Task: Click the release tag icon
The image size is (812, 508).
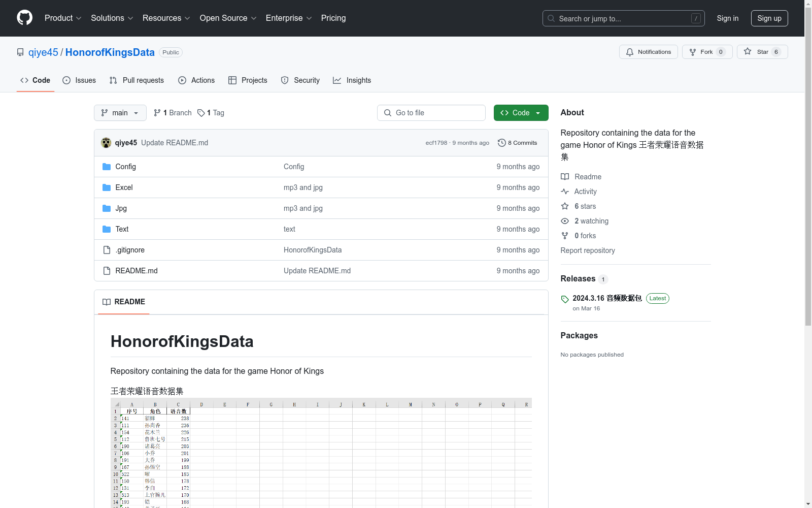Action: [x=565, y=299]
